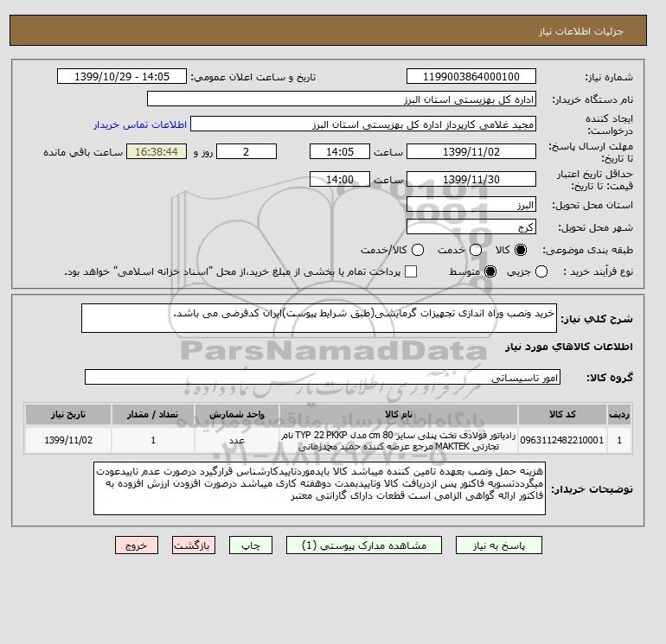666x644 pixels.
Task: Click the واحد شمارش column header
Action: click(x=237, y=414)
